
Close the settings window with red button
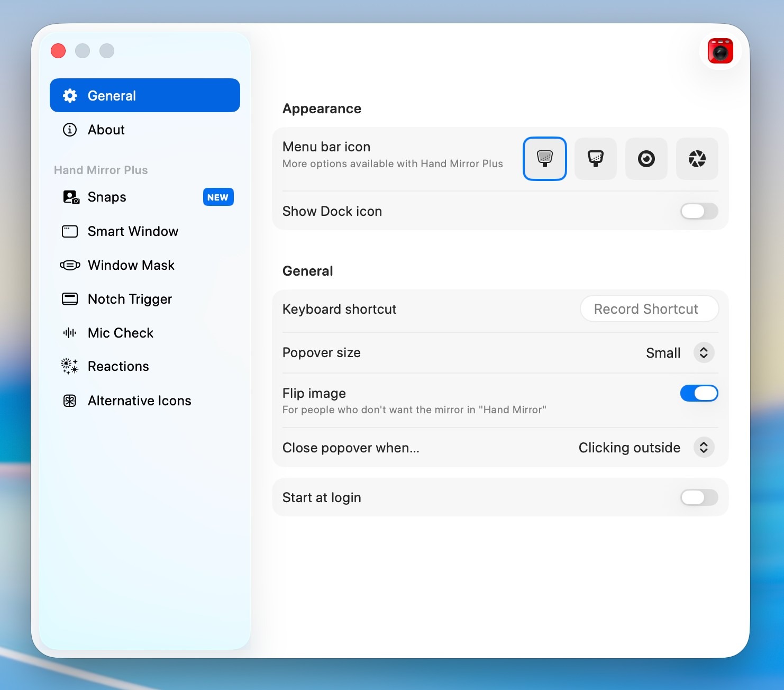[x=58, y=51]
